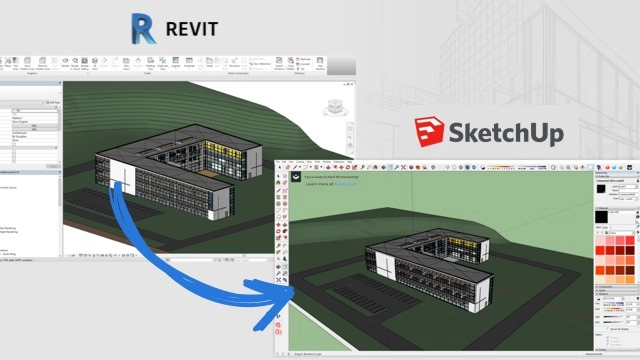Click Kubity icon in SketchUp notification

pos(296,176)
